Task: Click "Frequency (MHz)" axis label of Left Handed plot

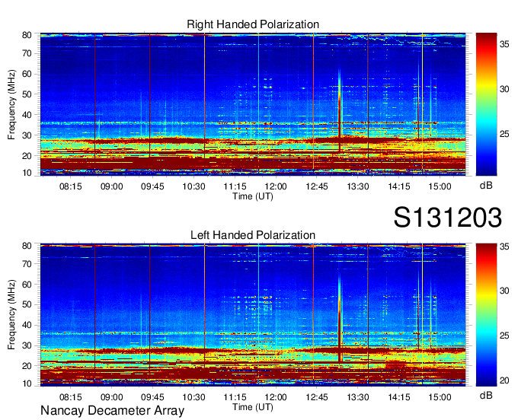Action: (11, 315)
